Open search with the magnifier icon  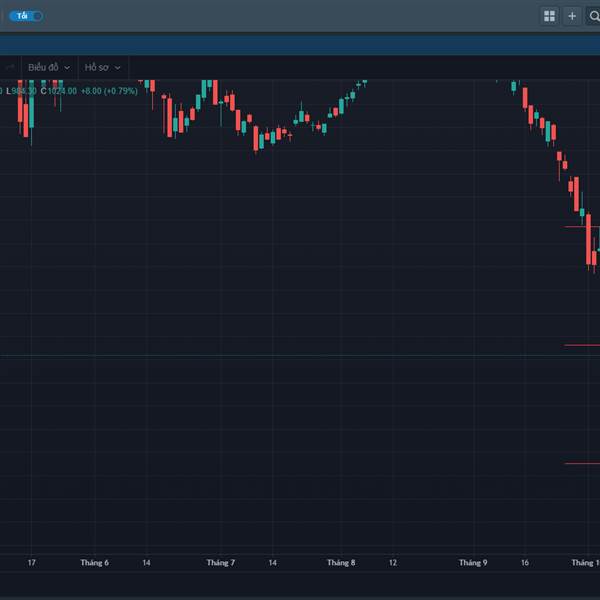coord(593,16)
